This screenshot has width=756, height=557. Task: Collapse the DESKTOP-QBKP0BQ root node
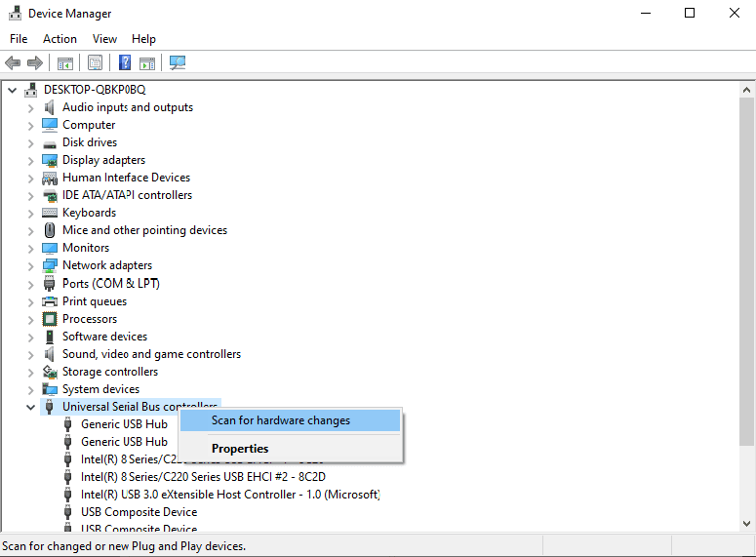13,90
